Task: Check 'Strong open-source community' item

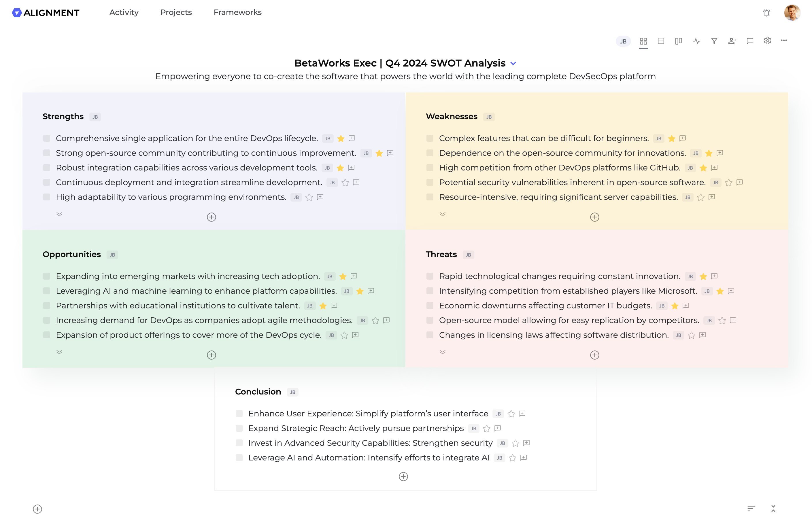Action: [x=47, y=153]
